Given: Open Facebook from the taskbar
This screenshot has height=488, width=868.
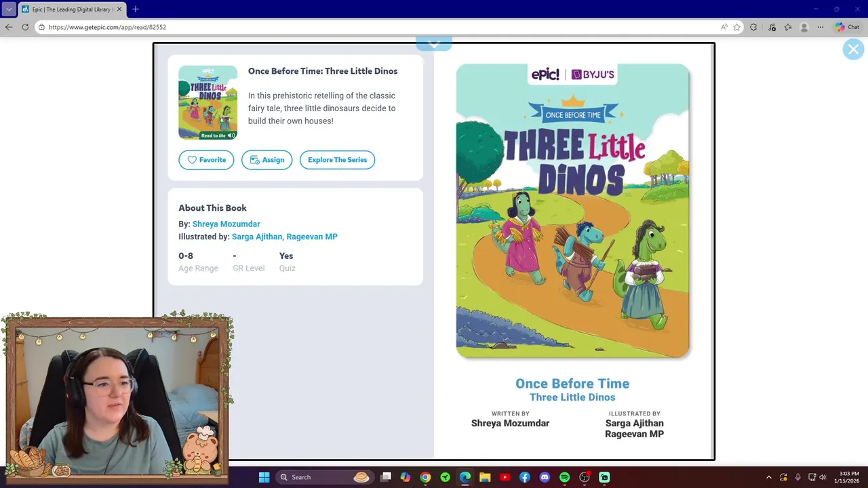Looking at the screenshot, I should tap(525, 477).
